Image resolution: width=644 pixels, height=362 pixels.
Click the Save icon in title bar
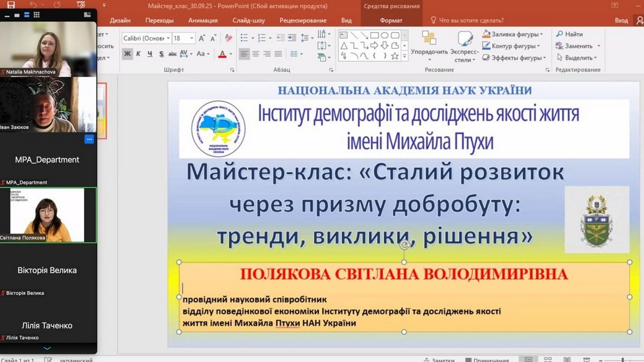point(11,5)
